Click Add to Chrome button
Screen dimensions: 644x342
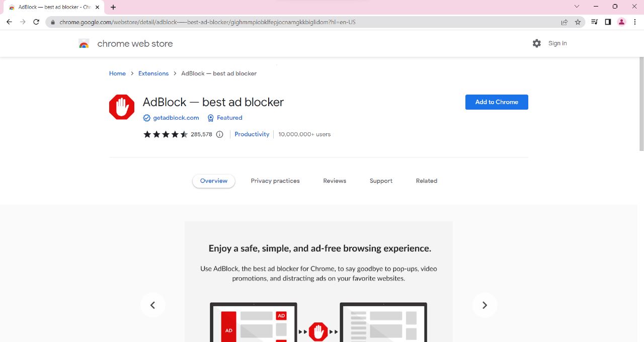497,102
